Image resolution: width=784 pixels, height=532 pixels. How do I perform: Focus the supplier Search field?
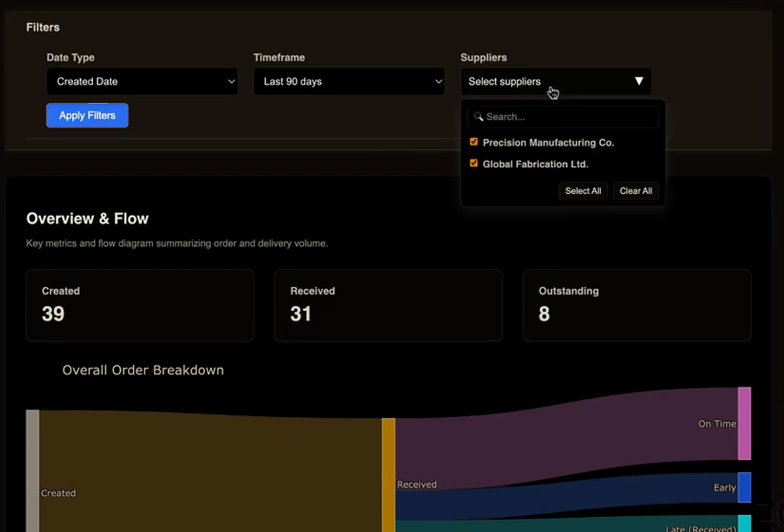[x=568, y=117]
